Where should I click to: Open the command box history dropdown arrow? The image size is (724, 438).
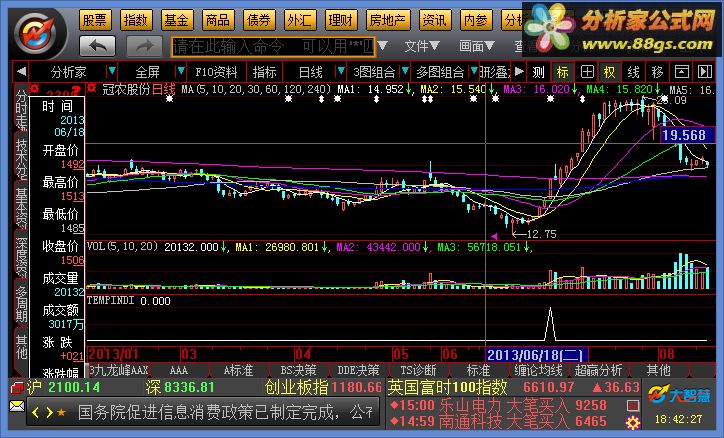[x=383, y=46]
